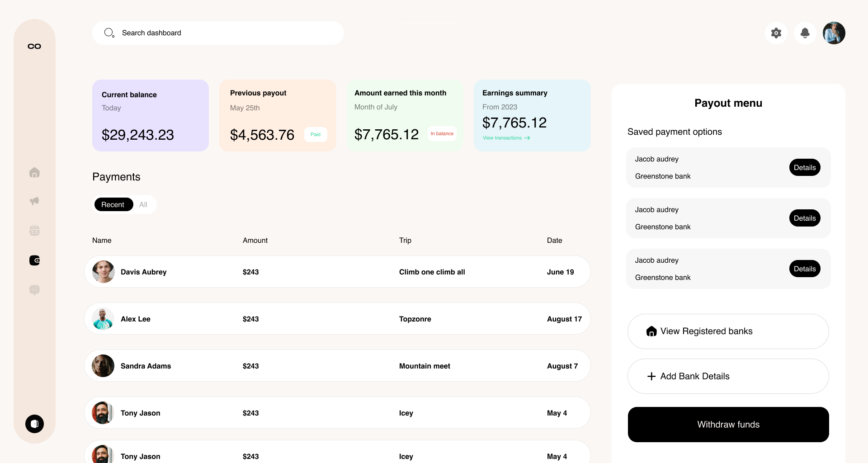868x463 pixels.
Task: Open notifications bell icon
Action: [x=805, y=33]
